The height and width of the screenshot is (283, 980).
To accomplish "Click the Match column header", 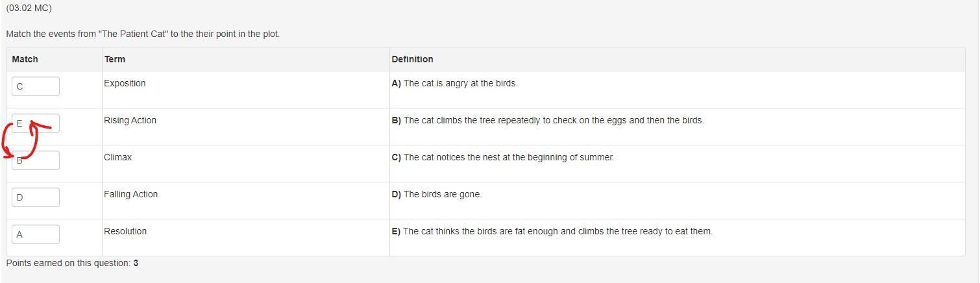I will pyautogui.click(x=25, y=59).
